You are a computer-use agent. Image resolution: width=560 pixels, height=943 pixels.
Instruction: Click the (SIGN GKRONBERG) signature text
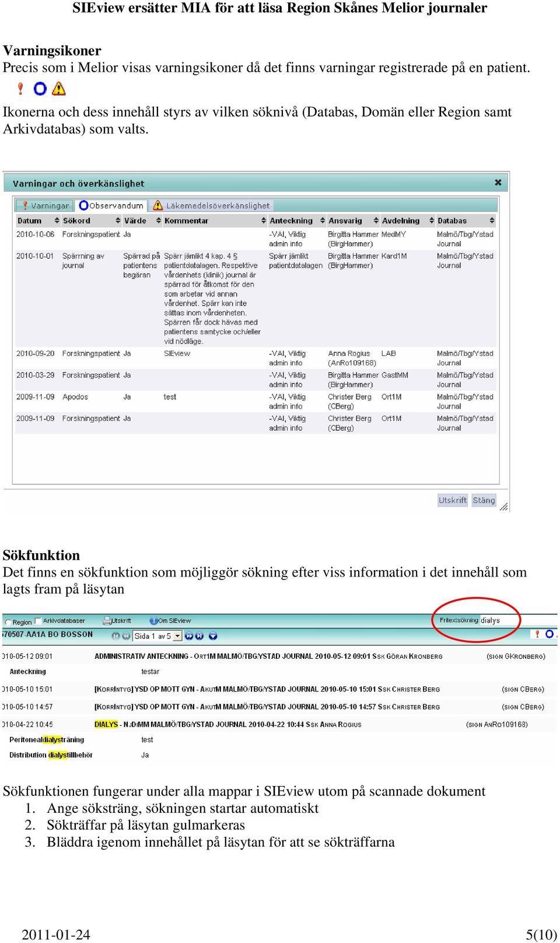point(516,656)
